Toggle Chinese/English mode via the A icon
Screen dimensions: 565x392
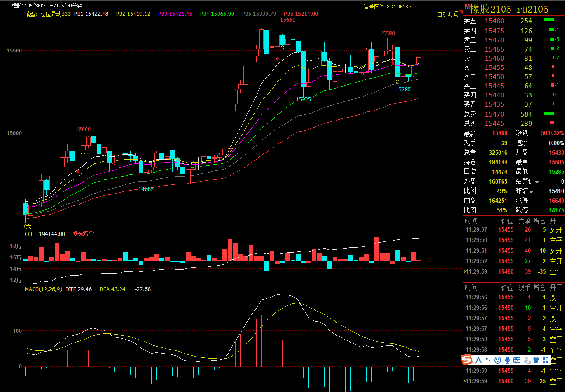coord(478,360)
